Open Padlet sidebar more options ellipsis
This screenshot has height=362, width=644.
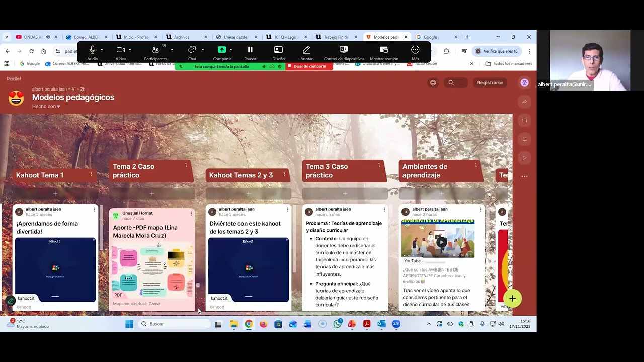524,176
